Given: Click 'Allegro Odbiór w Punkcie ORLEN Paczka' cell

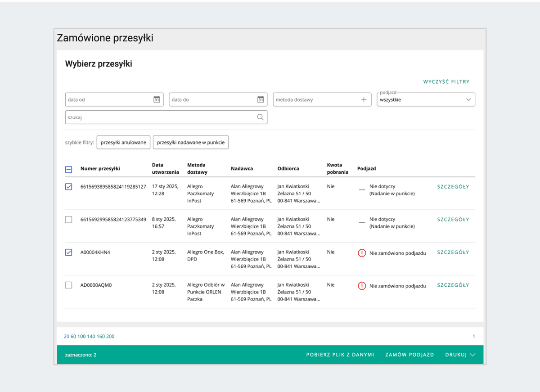Looking at the screenshot, I should pyautogui.click(x=206, y=292).
